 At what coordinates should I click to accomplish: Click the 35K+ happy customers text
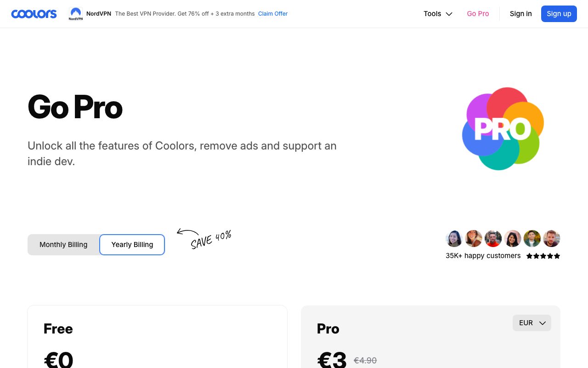pyautogui.click(x=483, y=256)
